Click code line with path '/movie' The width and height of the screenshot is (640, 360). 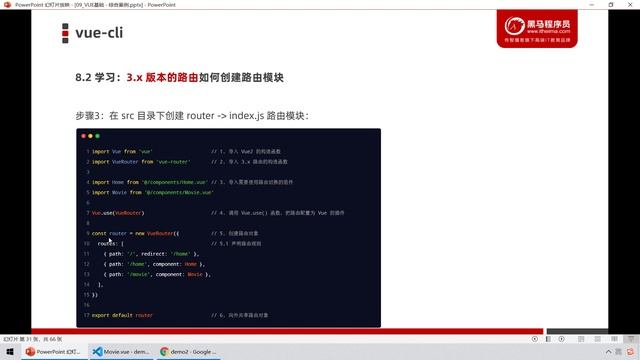tap(158, 274)
